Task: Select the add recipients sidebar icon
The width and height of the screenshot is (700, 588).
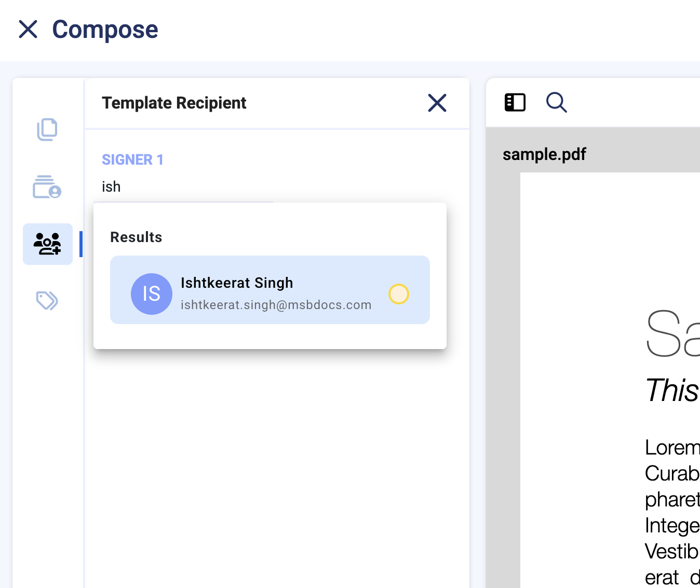Action: click(47, 244)
